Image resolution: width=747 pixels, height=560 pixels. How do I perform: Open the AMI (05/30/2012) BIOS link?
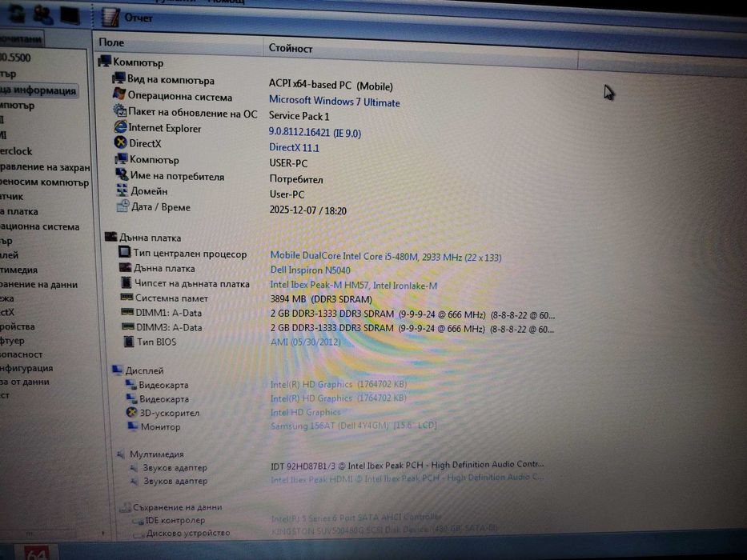point(305,342)
